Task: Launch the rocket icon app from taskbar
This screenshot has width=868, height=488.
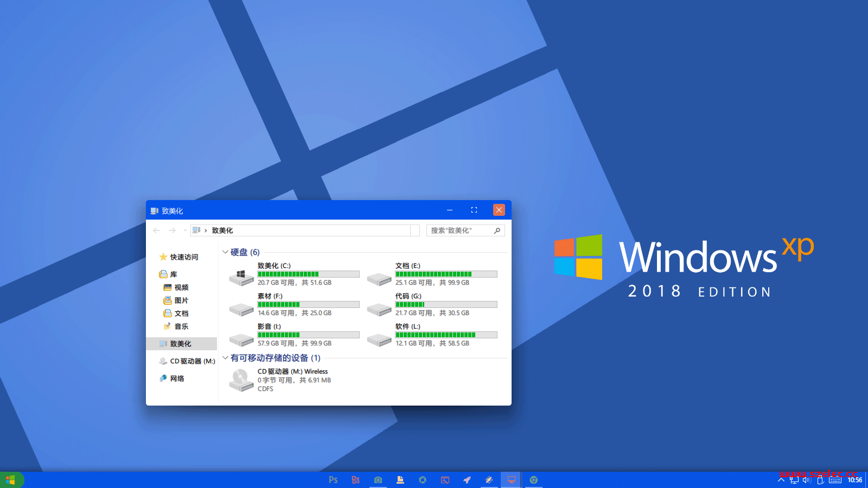Action: coord(467,480)
